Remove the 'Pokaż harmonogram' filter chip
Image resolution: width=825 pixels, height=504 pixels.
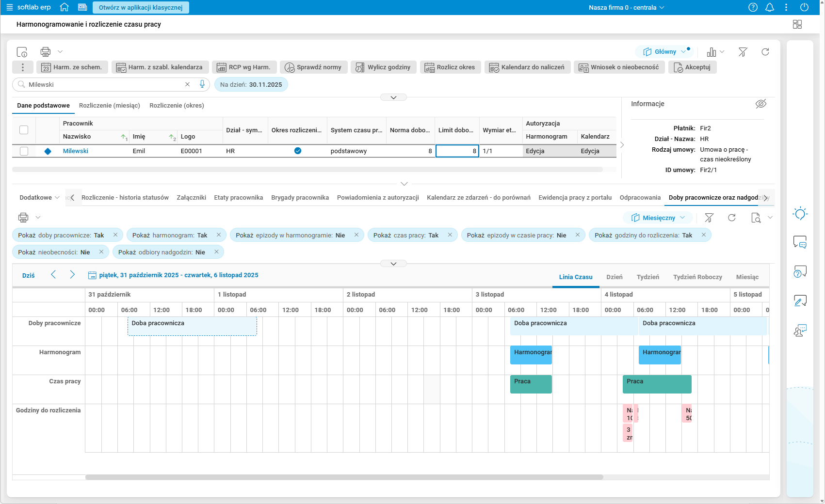click(x=219, y=235)
